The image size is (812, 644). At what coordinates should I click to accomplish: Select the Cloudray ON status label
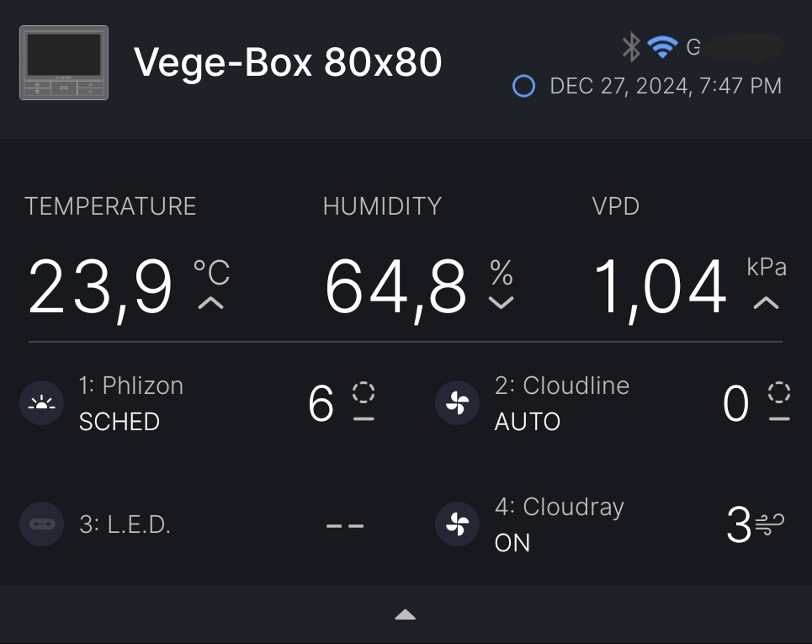point(512,543)
